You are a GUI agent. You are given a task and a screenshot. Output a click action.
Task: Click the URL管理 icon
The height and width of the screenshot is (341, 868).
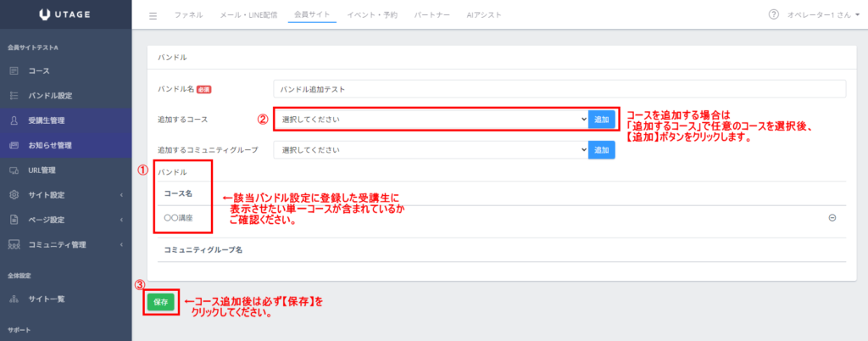point(14,170)
